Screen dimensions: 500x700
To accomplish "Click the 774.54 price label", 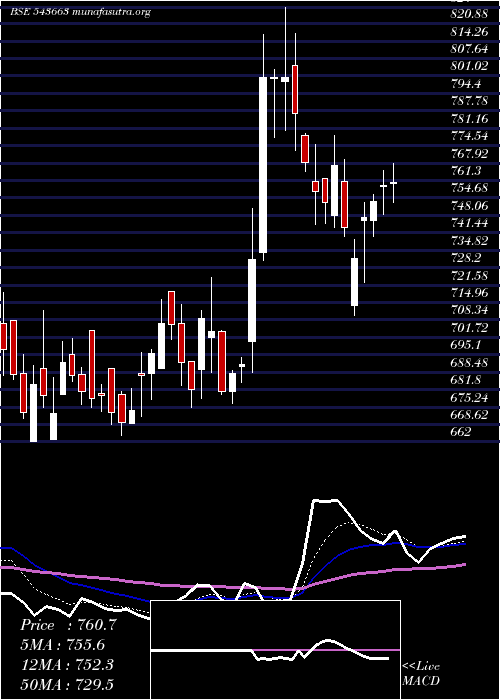I will tap(469, 136).
